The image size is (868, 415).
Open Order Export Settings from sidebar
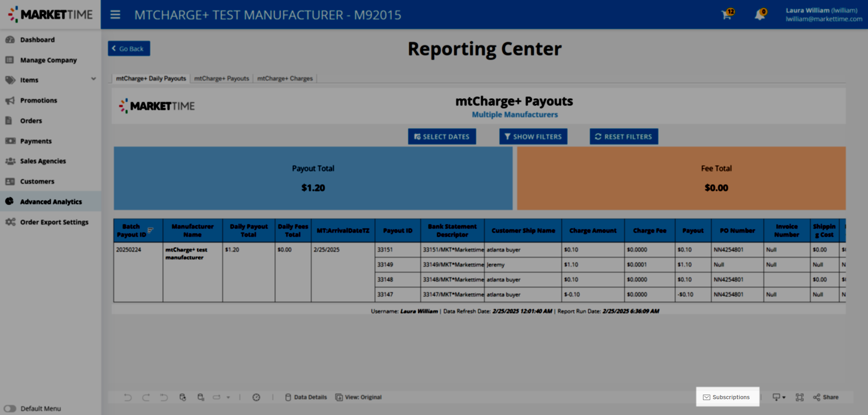pos(54,222)
